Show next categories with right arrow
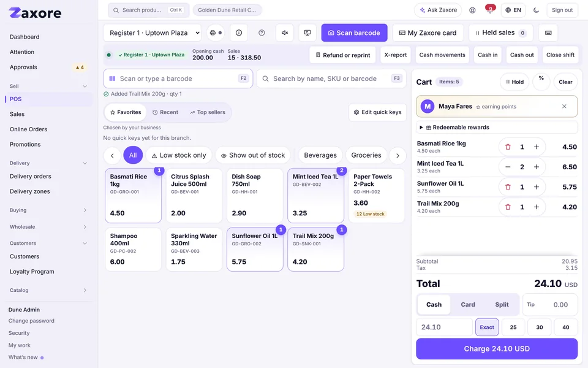Image resolution: width=588 pixels, height=368 pixels. (398, 155)
